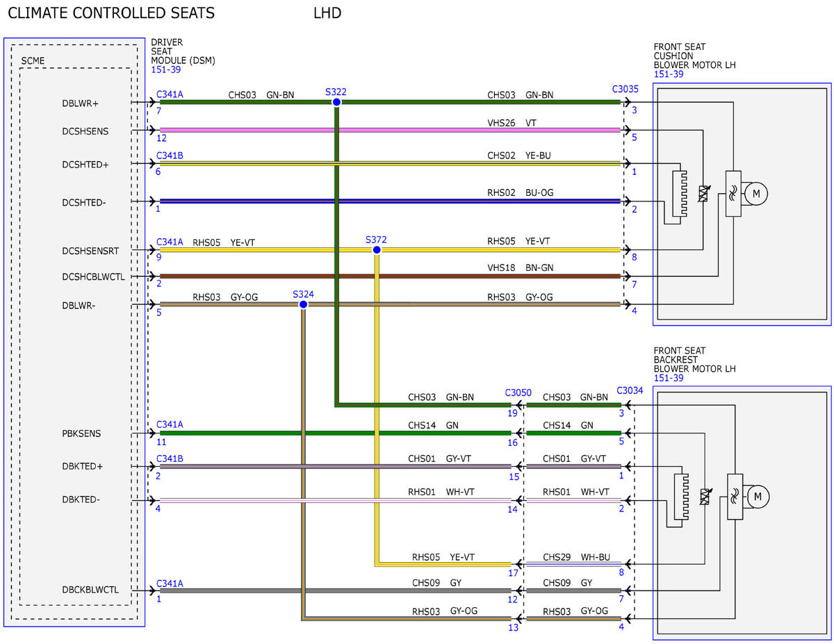This screenshot has width=834, height=644.
Task: Click the cushion blower thermistor symbol
Action: pyautogui.click(x=703, y=193)
